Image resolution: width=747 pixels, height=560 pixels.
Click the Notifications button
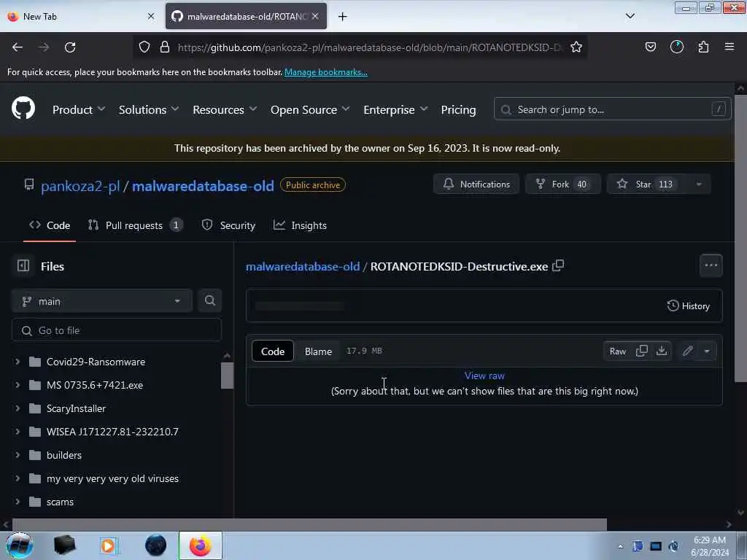[x=476, y=184]
